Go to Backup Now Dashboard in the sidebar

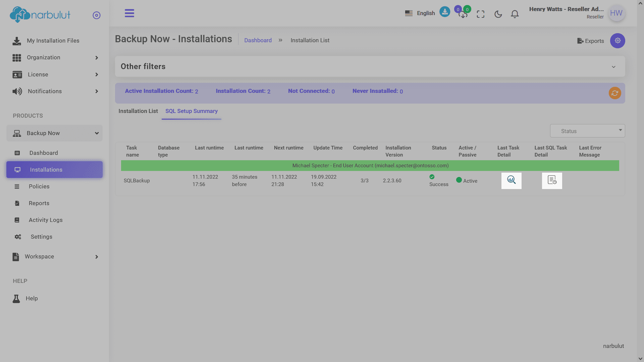point(44,153)
